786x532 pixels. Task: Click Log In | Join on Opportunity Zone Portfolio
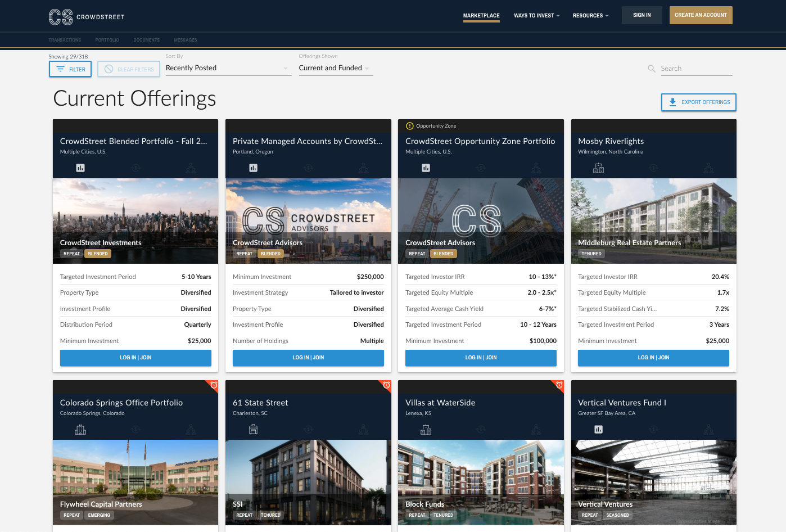click(481, 358)
